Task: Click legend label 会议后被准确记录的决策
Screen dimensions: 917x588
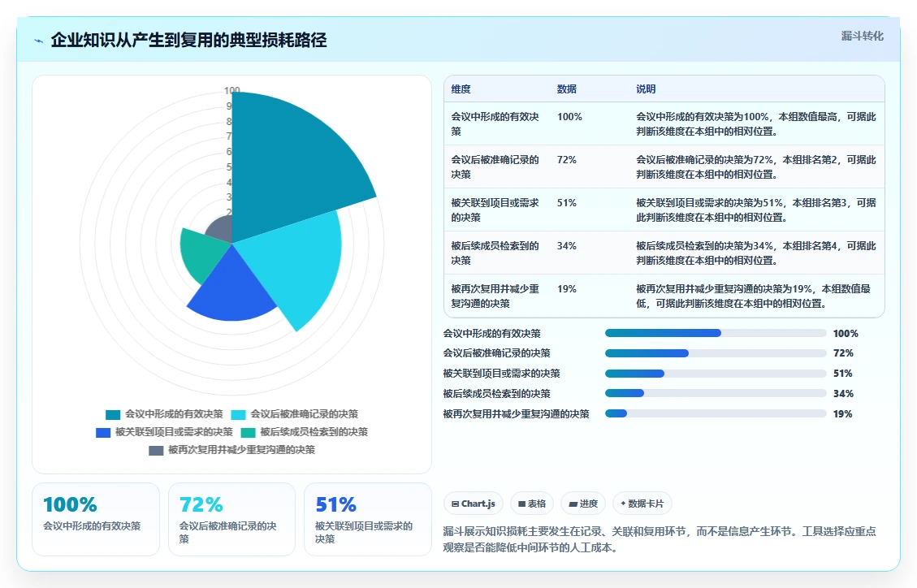Action: point(304,414)
